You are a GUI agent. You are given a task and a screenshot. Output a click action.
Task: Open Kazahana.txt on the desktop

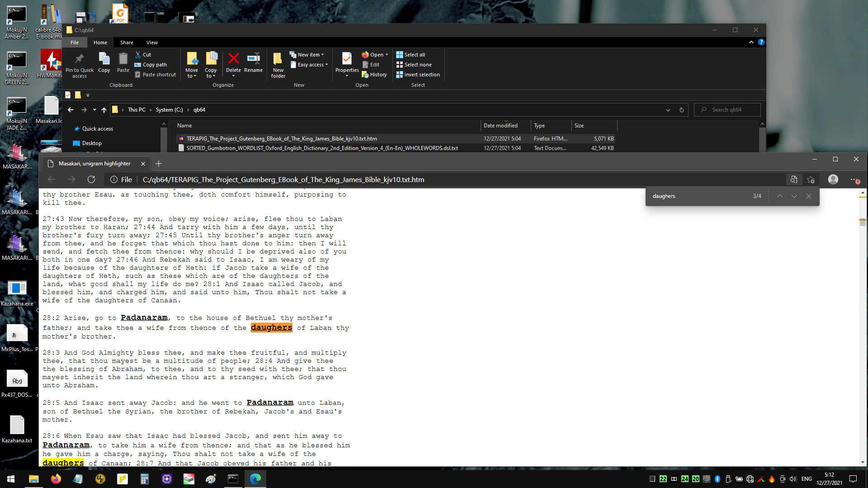(x=17, y=429)
